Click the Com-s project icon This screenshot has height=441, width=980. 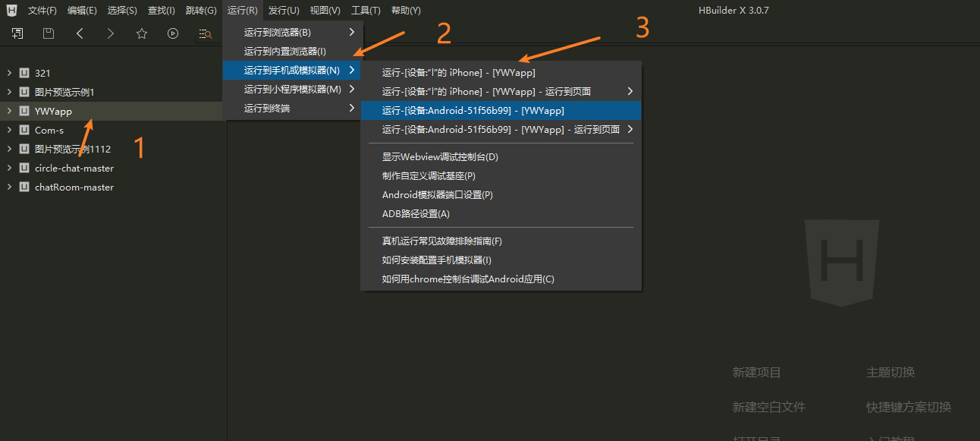24,130
